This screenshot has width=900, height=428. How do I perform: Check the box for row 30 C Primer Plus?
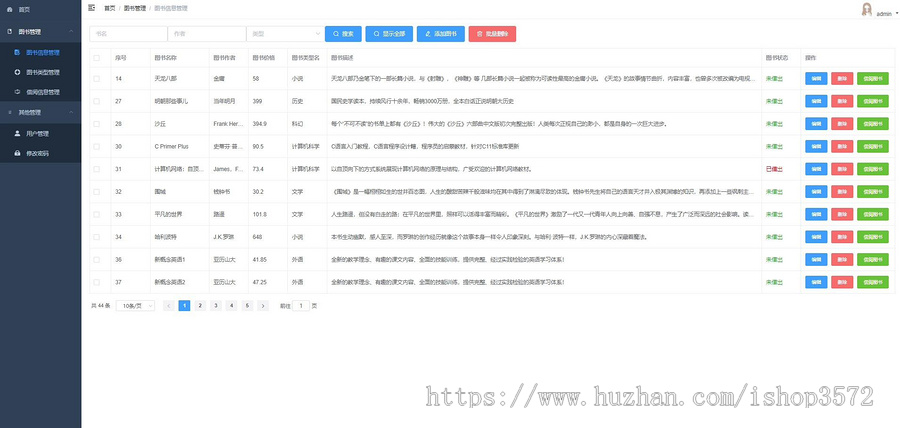pos(96,146)
